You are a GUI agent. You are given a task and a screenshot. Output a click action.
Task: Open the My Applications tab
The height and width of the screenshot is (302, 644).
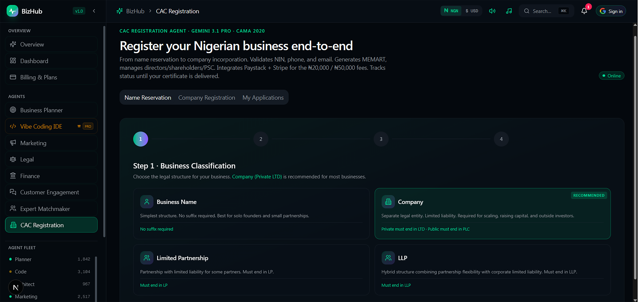[263, 97]
